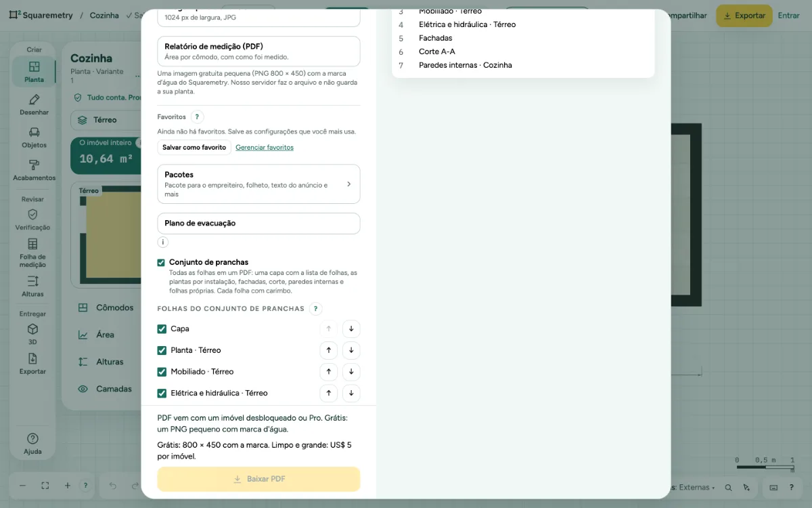The image size is (812, 508).
Task: Move the Planta · Térreo sheet up
Action: [x=328, y=350]
